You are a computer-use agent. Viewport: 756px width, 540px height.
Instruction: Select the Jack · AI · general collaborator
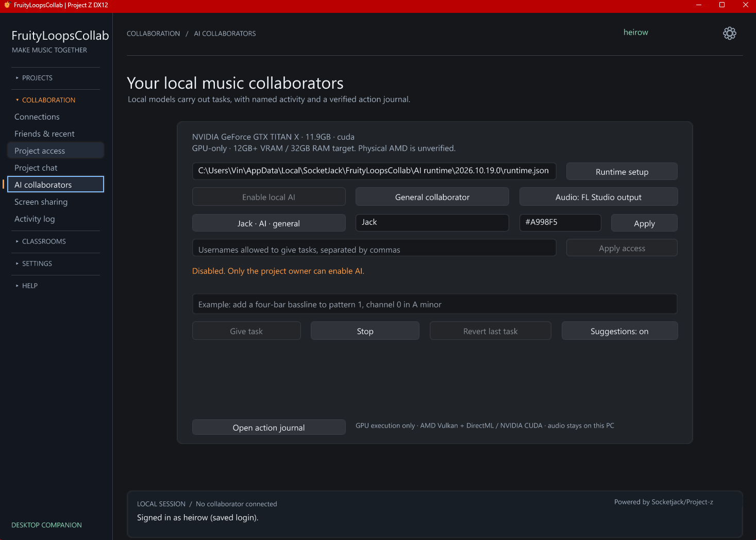[x=269, y=223]
